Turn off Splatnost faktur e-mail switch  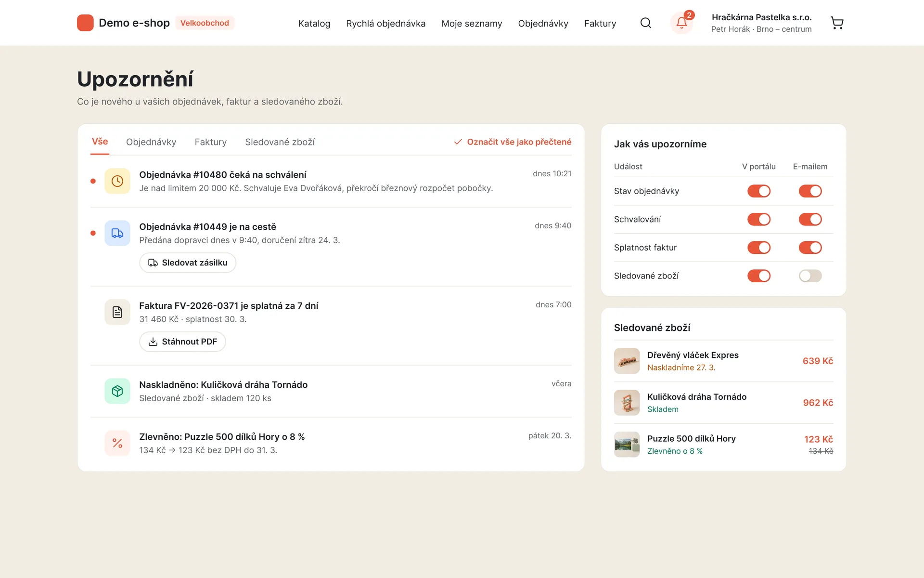[810, 248]
